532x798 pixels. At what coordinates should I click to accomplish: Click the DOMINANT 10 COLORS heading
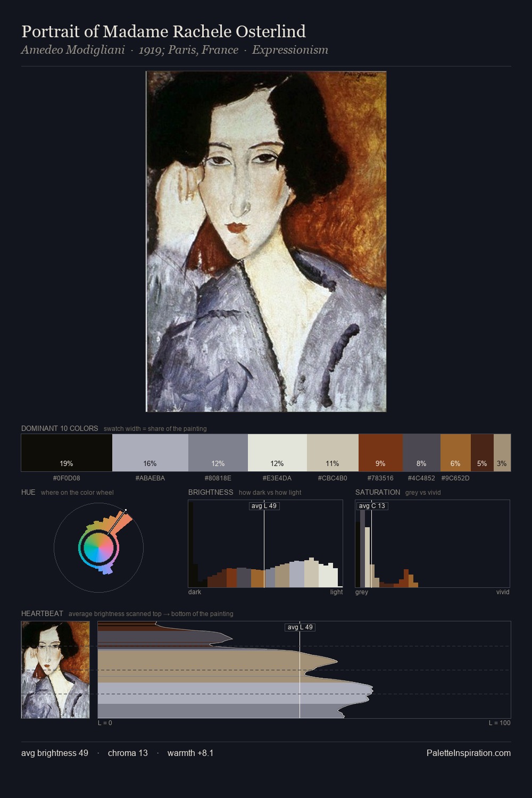60,428
